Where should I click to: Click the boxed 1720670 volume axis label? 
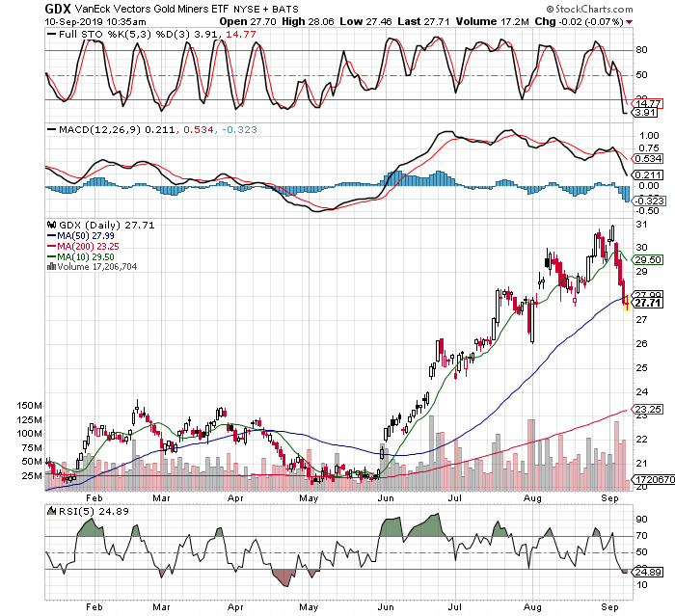point(654,479)
